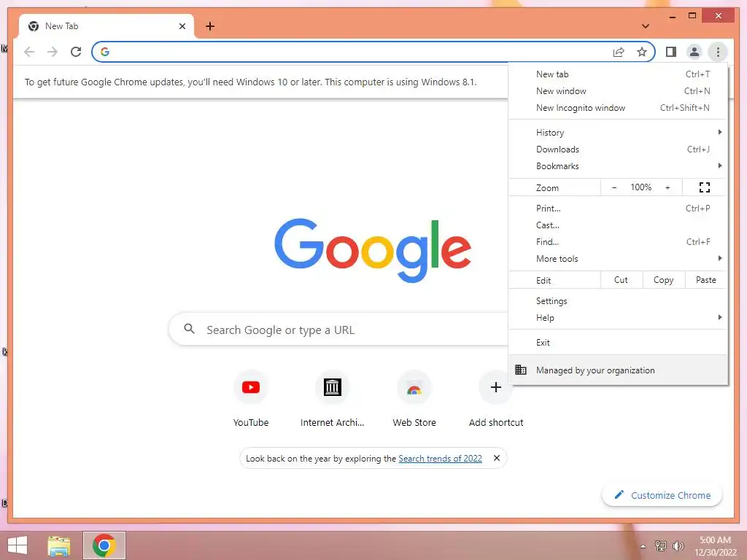
Task: Expand the History submenu
Action: click(618, 133)
